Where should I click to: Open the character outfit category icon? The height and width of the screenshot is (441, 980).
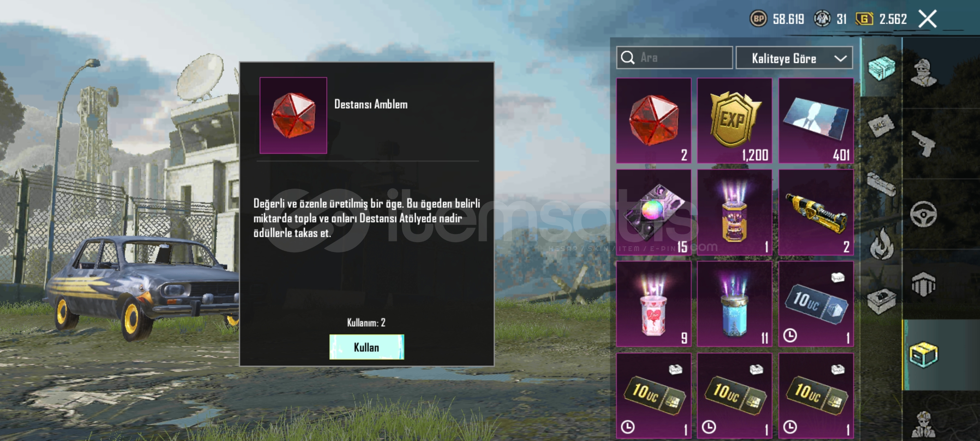tap(924, 73)
